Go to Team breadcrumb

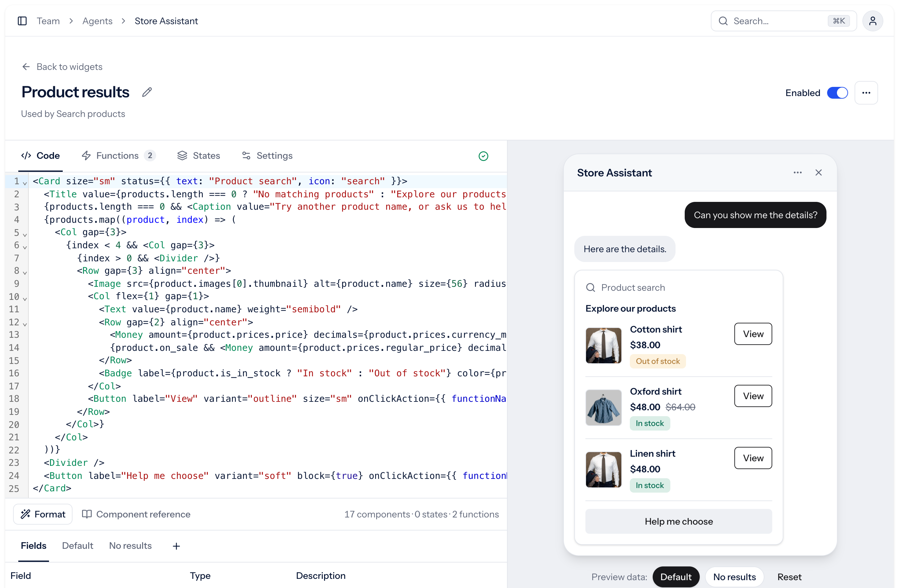pos(48,21)
